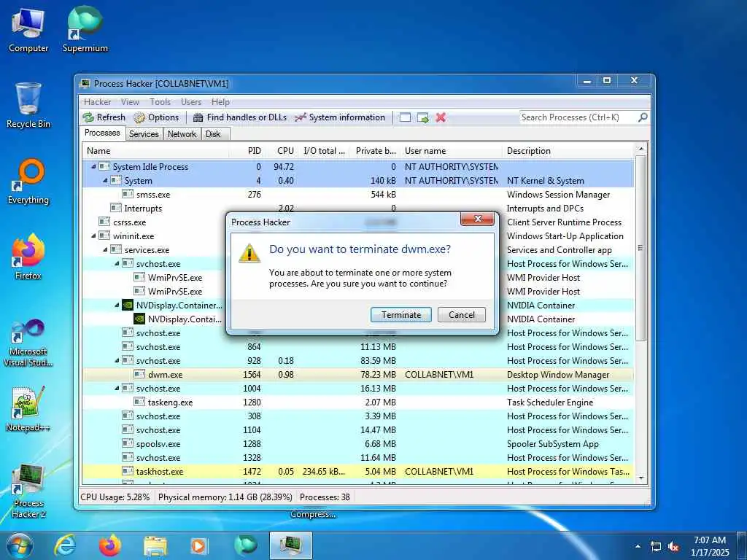Open Notepad++ desktop shortcut
Viewport: 747px width, 560px height.
click(x=28, y=408)
